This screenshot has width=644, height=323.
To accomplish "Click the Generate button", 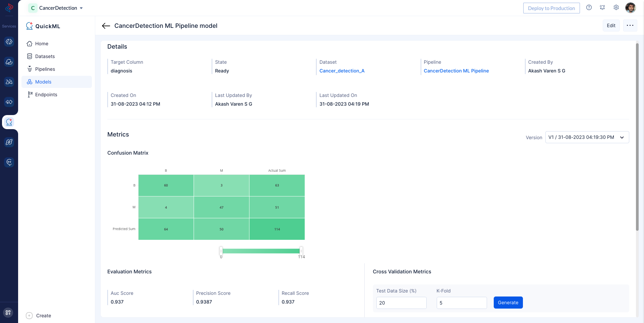I will (508, 303).
